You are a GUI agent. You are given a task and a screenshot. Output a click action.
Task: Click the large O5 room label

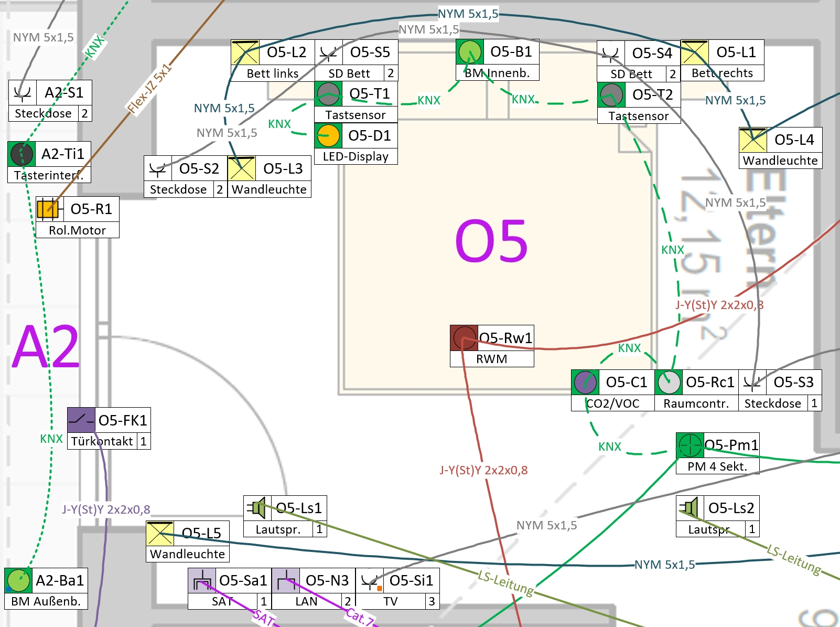click(x=491, y=241)
